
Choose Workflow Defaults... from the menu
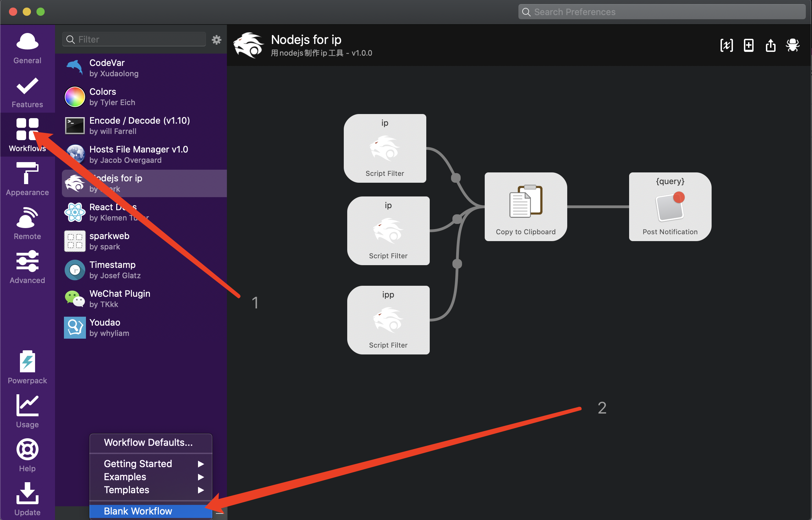151,442
